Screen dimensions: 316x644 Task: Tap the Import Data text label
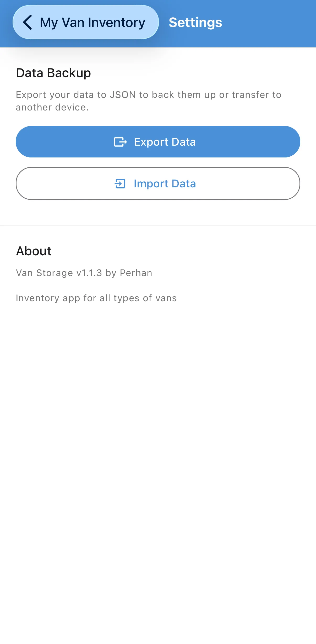pos(165,184)
